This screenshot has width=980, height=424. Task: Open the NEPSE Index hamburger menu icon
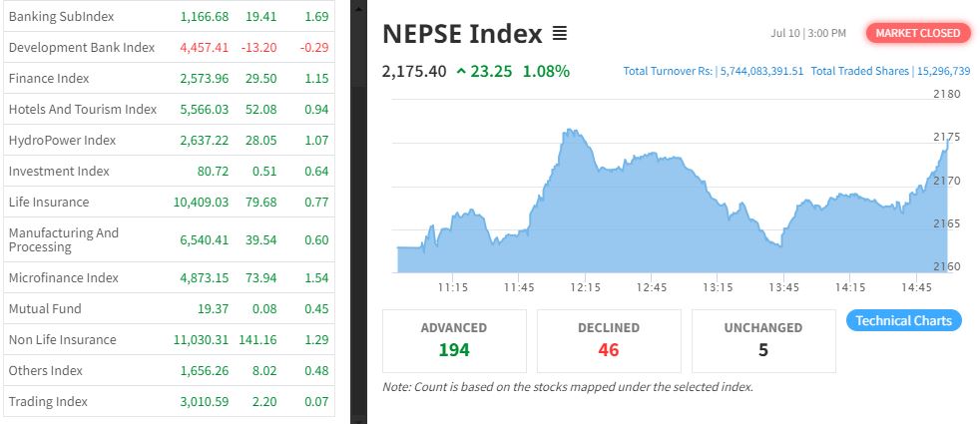click(560, 34)
